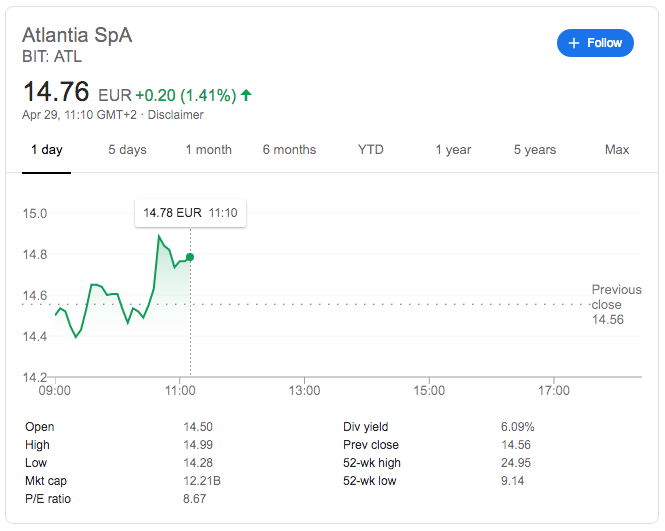Click the blue Follow button
This screenshot has height=531, width=665.
tap(595, 43)
